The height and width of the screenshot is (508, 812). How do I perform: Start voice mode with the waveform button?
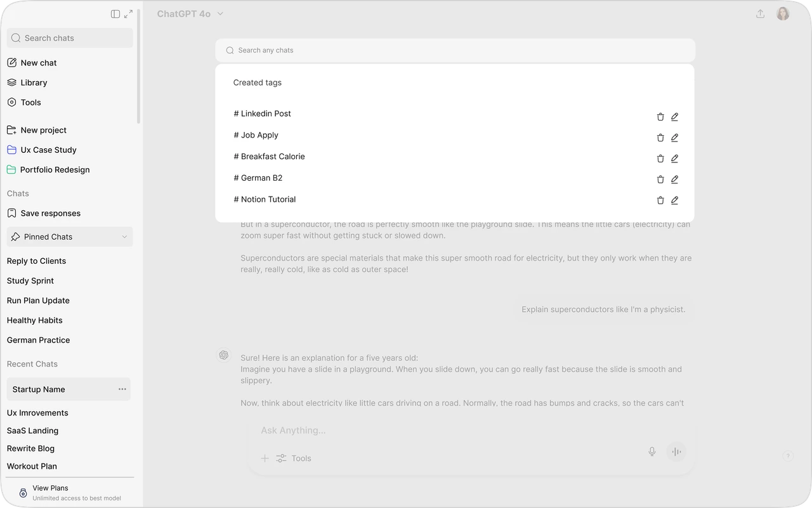(676, 452)
